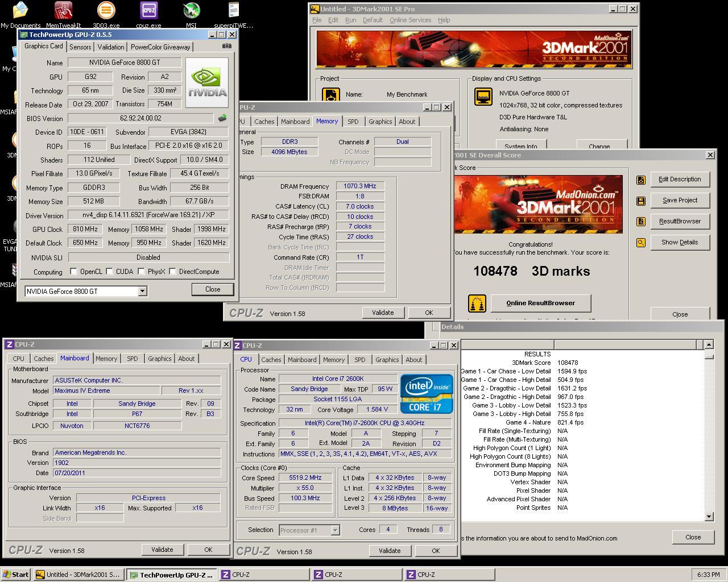Image resolution: width=728 pixels, height=582 pixels.
Task: Click the GPU Clock 810 MHz field
Action: (85, 229)
